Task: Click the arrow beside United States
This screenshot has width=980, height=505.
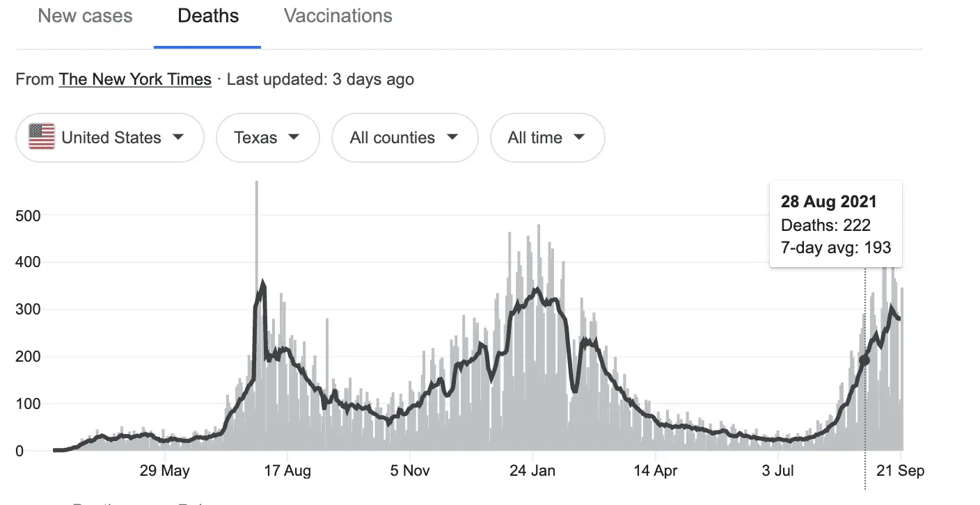Action: point(178,137)
